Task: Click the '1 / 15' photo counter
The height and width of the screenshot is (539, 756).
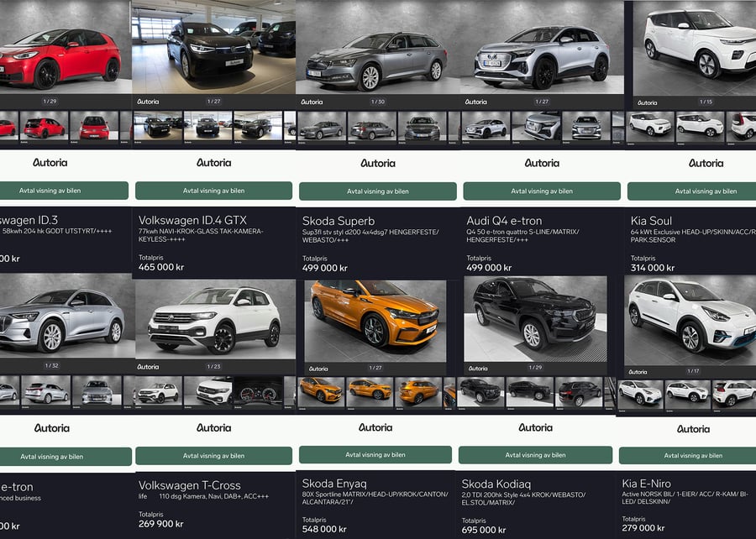Action: pyautogui.click(x=706, y=102)
